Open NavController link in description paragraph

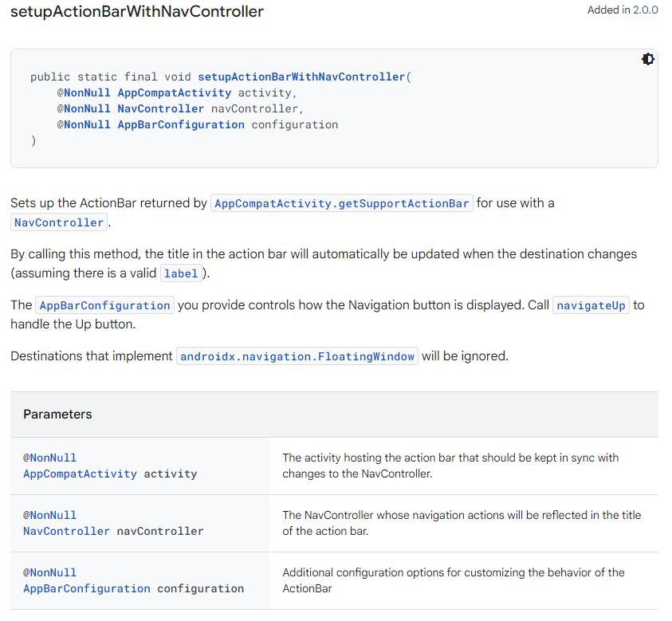[x=59, y=222]
